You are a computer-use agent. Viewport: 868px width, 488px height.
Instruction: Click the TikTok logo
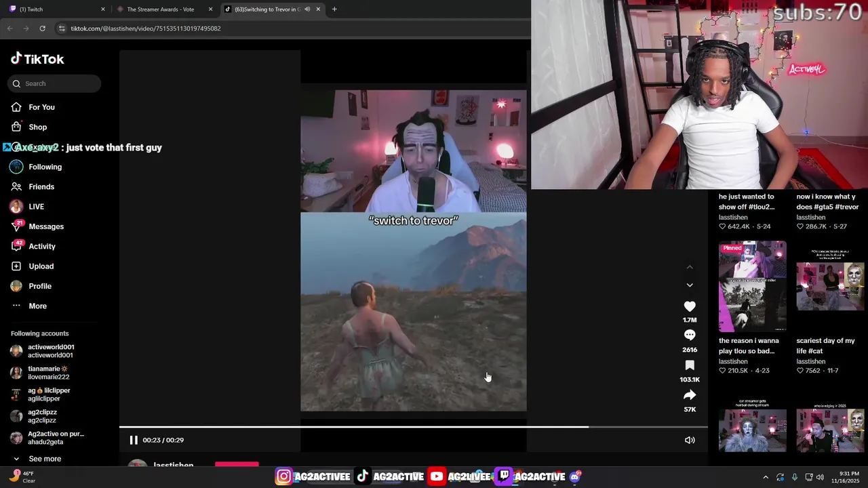[x=37, y=59]
